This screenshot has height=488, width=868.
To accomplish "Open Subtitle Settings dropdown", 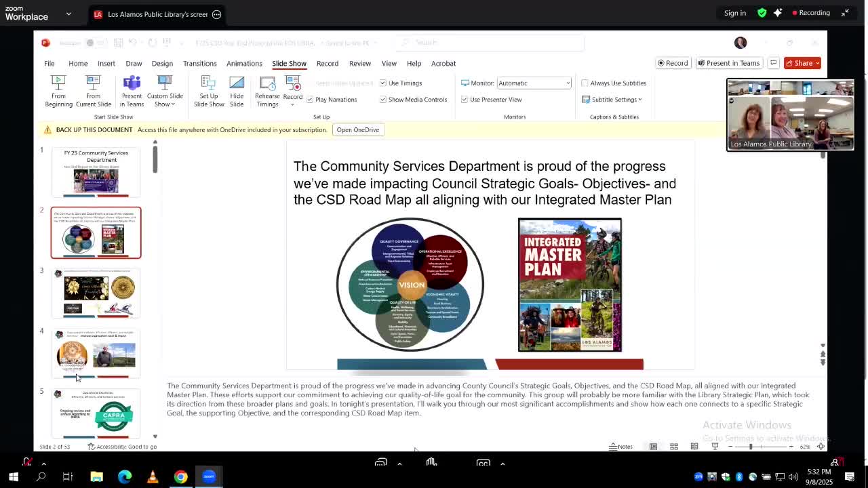I will click(x=612, y=100).
